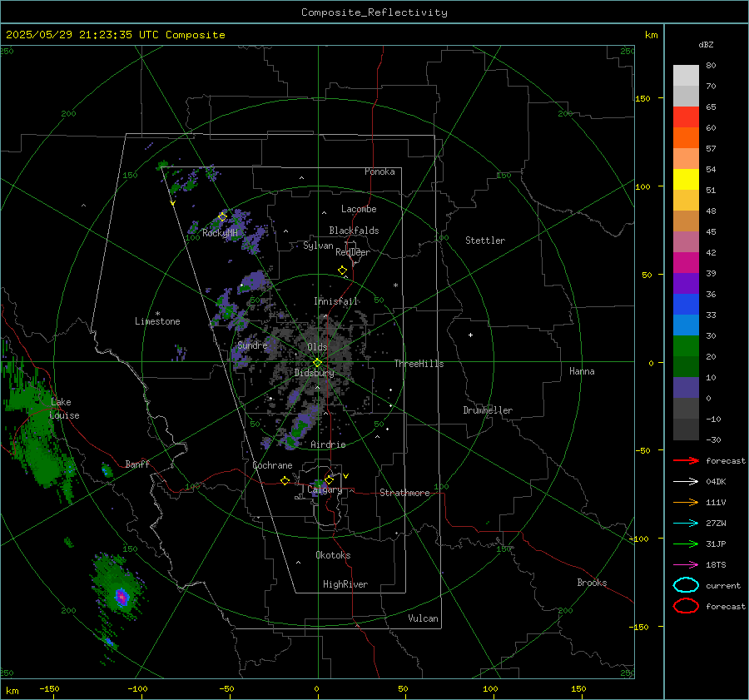The width and height of the screenshot is (749, 700).
Task: Select the yellow diamond marker below Cochrane
Action: [285, 481]
